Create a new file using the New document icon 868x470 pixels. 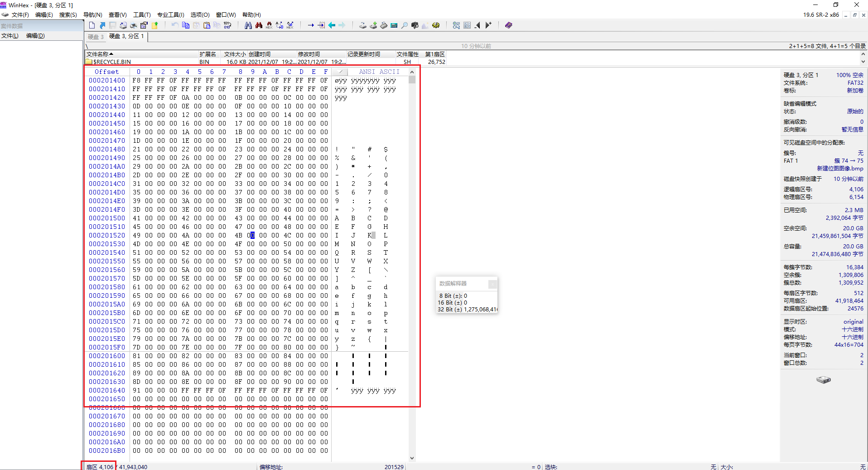92,25
